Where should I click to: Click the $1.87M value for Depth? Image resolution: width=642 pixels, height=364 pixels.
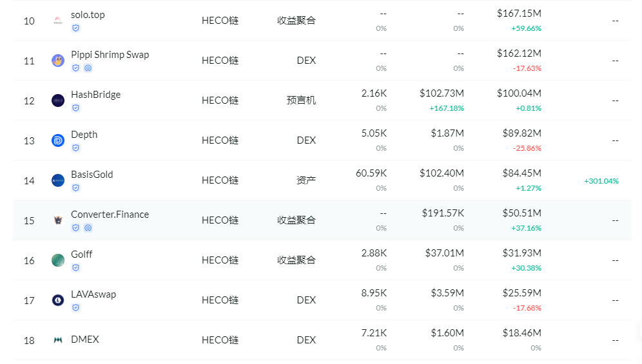447,133
